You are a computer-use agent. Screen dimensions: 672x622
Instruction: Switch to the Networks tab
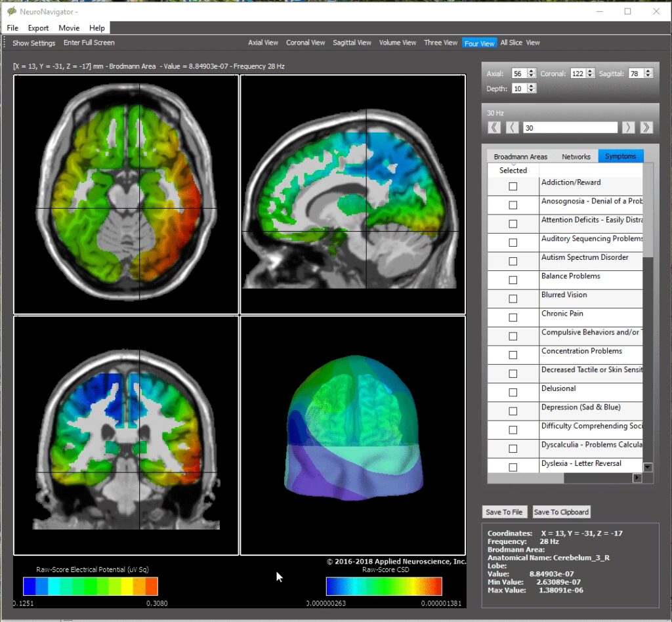pyautogui.click(x=576, y=157)
